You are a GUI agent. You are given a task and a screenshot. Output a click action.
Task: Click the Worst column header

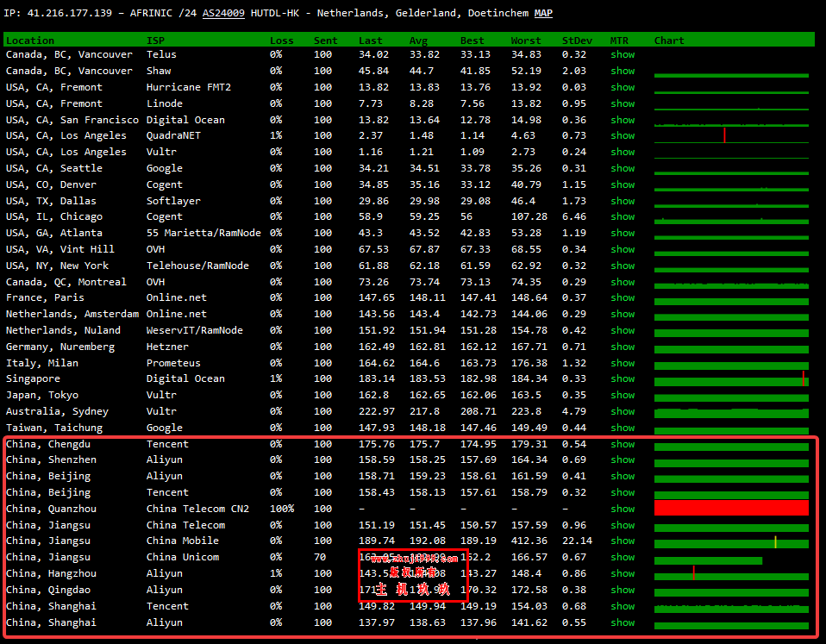point(526,41)
